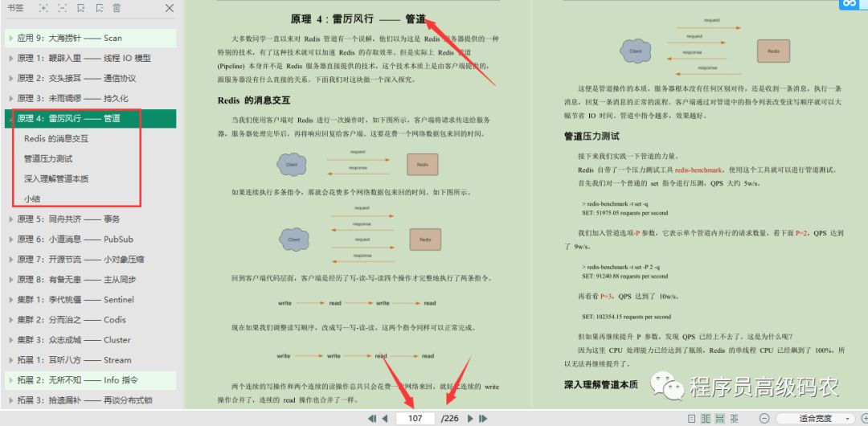Open sub-bookmark 小结
Screen dimensions: 868x426
[32, 199]
